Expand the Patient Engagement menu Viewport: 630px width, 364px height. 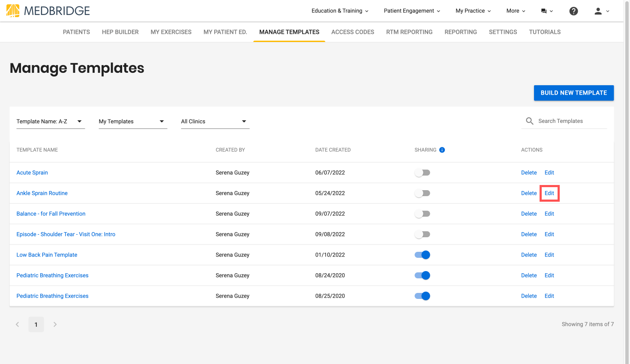[x=412, y=11]
